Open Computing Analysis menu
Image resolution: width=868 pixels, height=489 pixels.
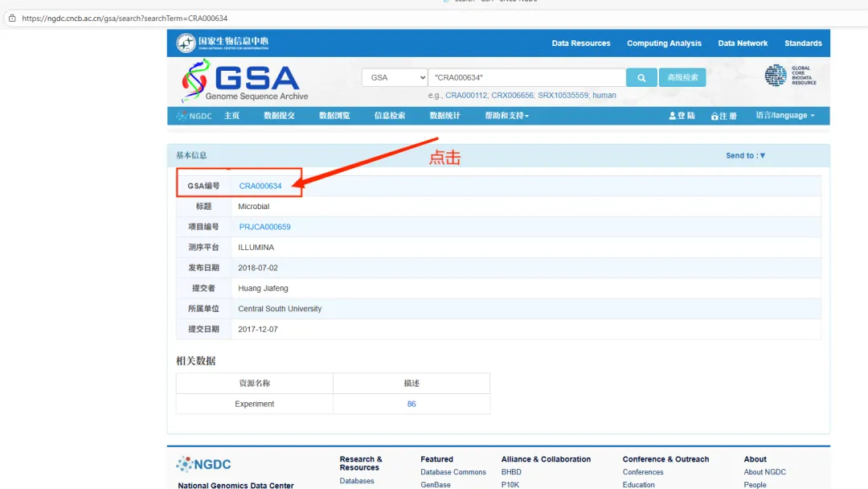click(x=664, y=43)
